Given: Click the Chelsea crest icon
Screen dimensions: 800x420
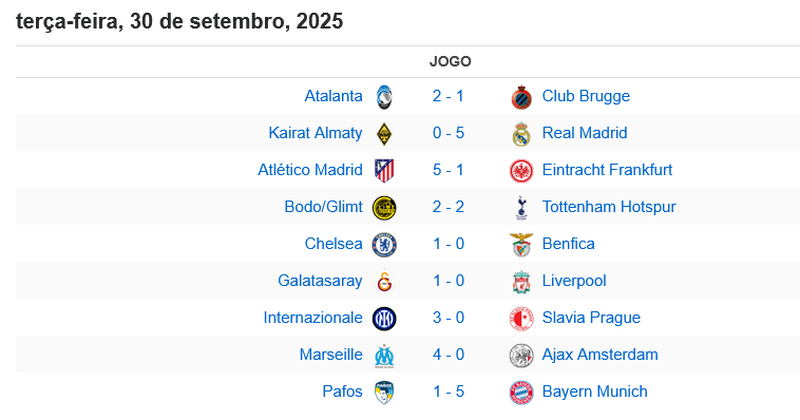Looking at the screenshot, I should pyautogui.click(x=384, y=244).
